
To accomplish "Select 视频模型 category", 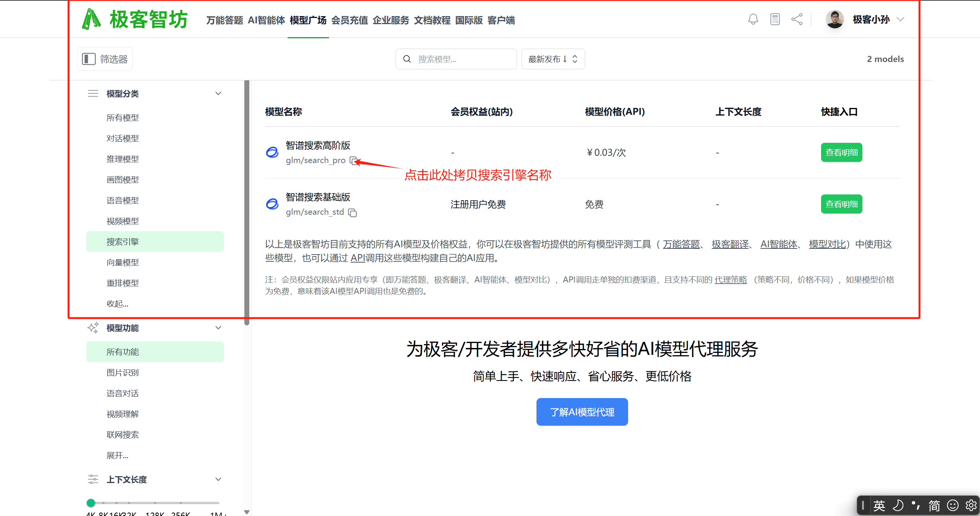I will pos(155,221).
